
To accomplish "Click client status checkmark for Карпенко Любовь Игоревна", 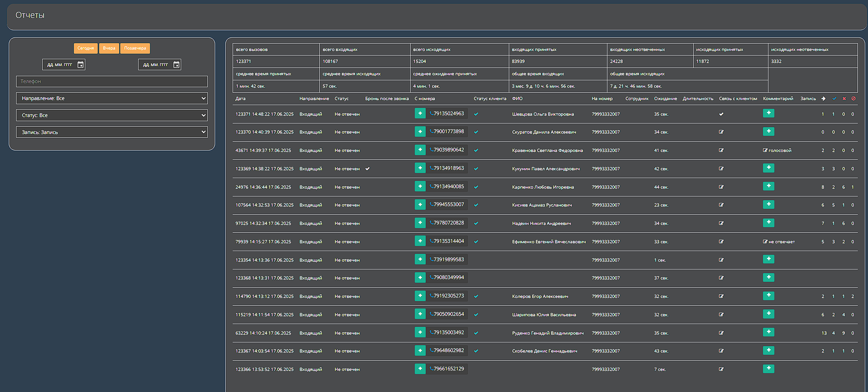I will coord(476,187).
